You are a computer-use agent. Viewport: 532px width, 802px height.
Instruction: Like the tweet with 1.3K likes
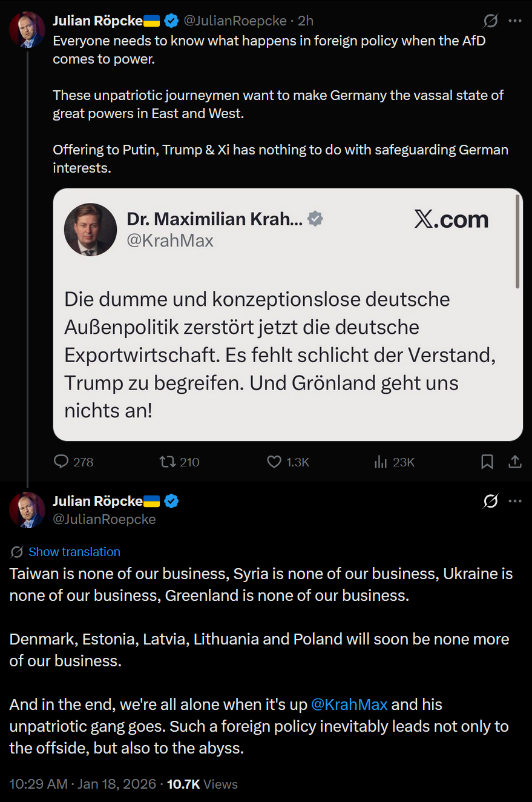pyautogui.click(x=274, y=462)
